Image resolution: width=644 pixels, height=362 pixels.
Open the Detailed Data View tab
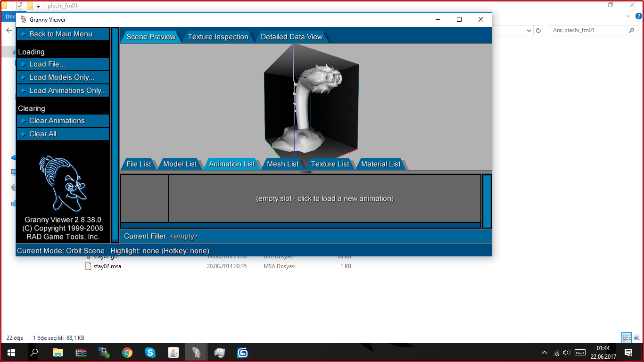click(x=291, y=37)
